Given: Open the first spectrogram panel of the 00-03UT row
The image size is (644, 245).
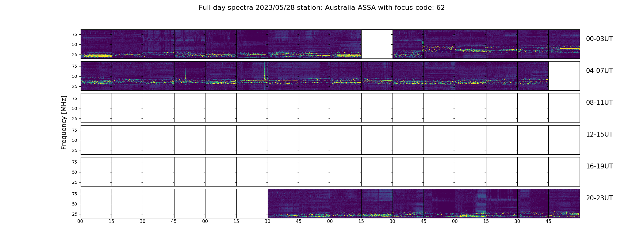Looking at the screenshot, I should (x=96, y=44).
